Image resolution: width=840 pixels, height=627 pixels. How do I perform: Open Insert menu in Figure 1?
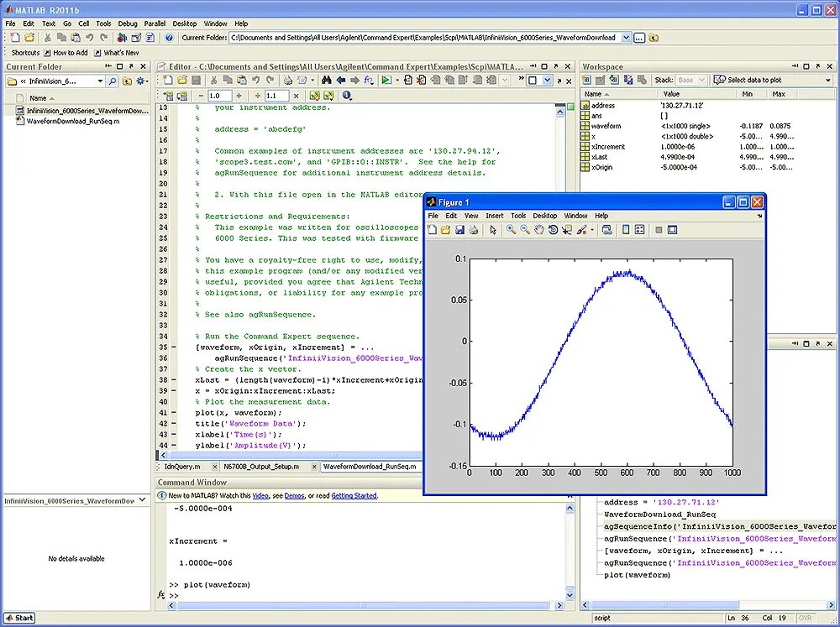494,216
